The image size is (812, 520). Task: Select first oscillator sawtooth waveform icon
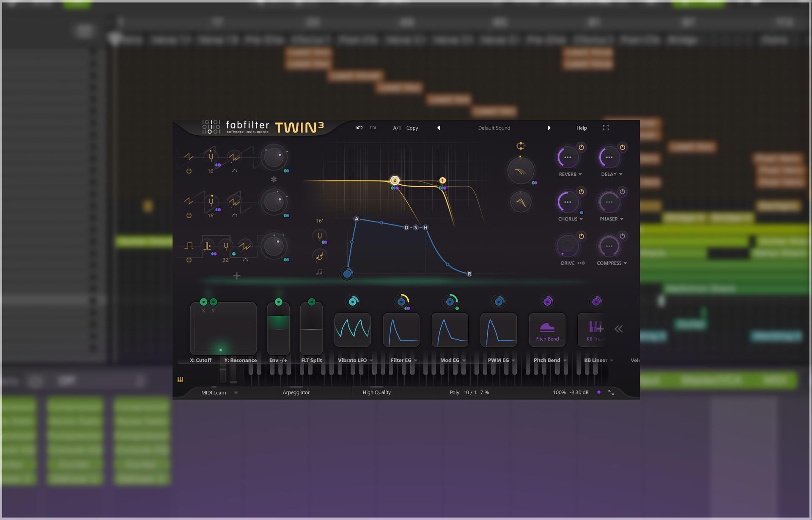pyautogui.click(x=189, y=157)
